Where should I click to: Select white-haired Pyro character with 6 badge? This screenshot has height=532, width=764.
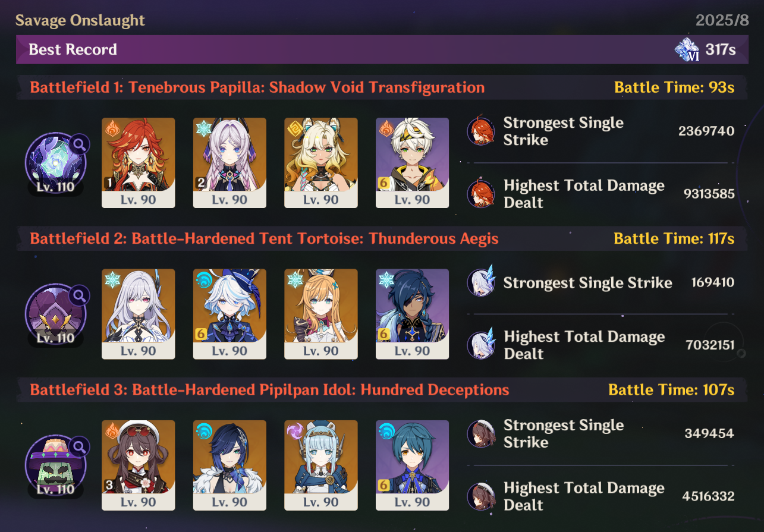[412, 163]
